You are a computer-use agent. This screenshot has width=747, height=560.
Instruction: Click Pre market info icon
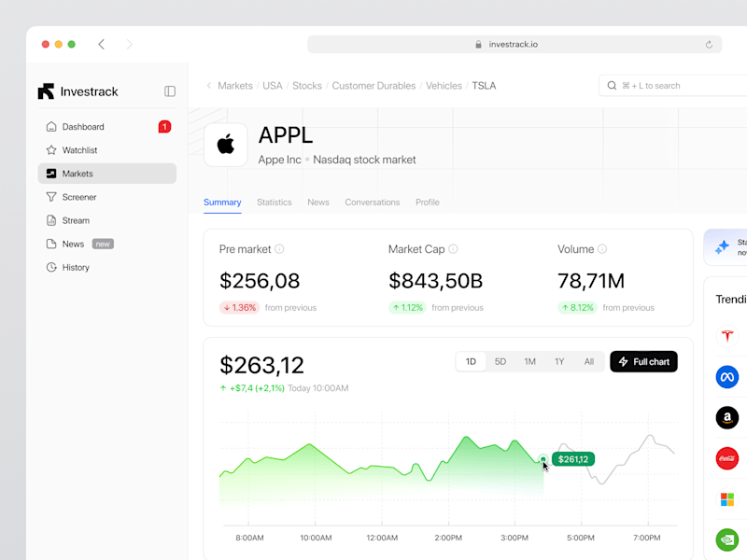(x=279, y=249)
